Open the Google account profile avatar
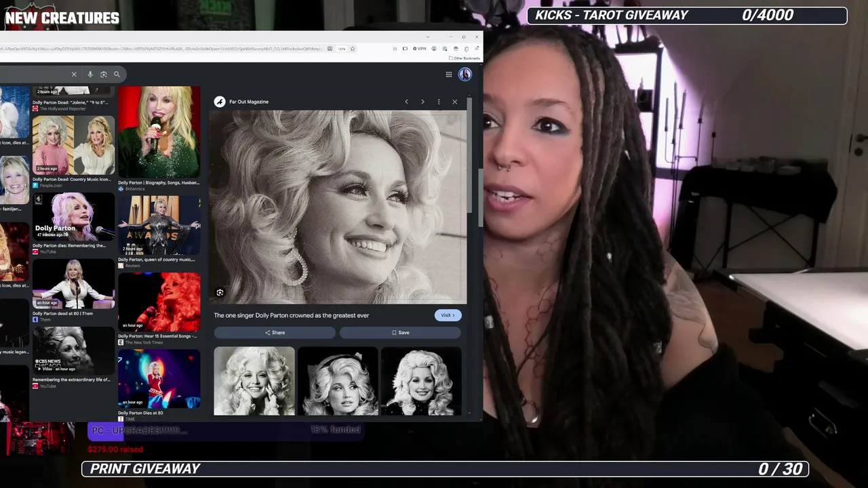The height and width of the screenshot is (488, 868). (465, 75)
